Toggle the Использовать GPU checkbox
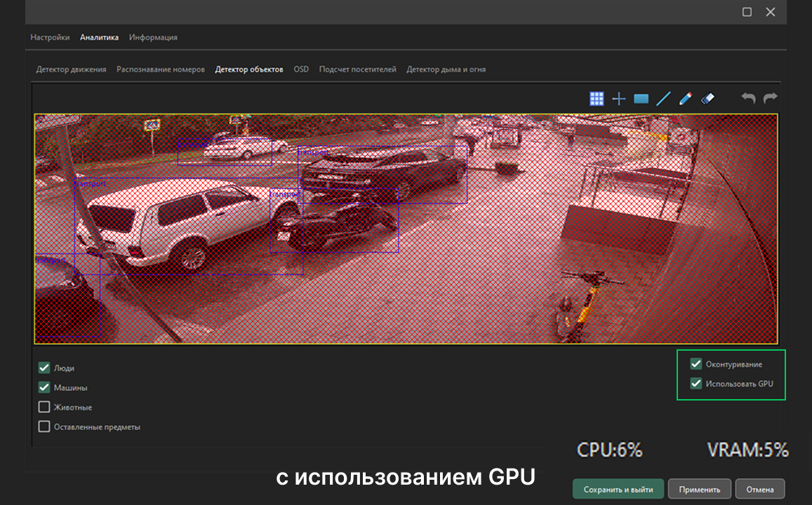 [696, 384]
